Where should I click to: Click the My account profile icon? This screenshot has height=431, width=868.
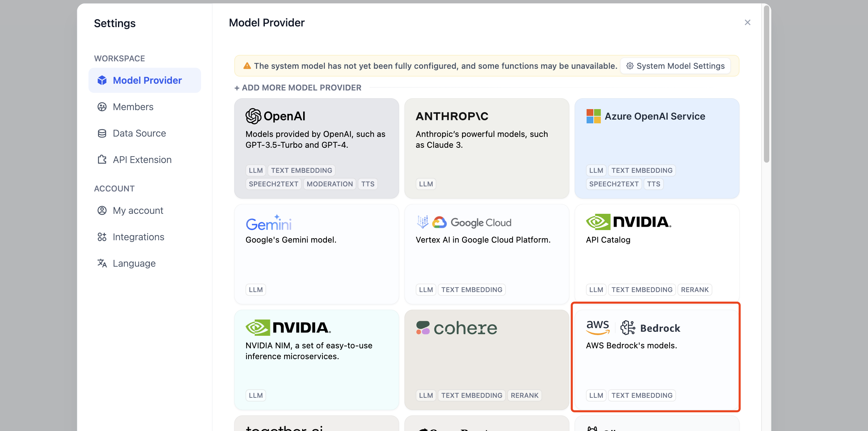click(x=102, y=210)
